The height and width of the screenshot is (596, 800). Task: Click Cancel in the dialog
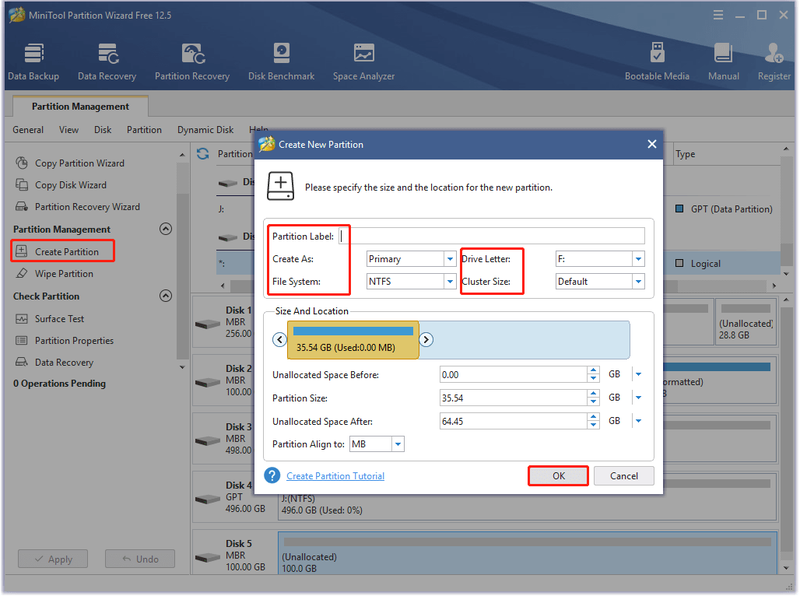click(x=624, y=476)
